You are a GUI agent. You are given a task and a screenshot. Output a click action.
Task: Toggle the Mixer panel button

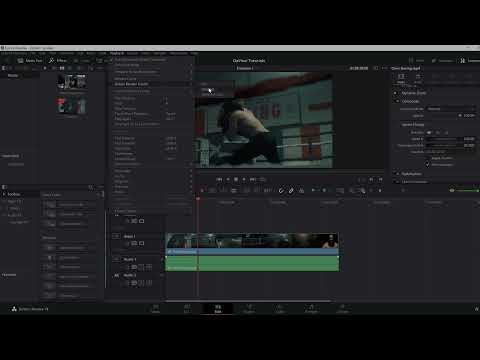[x=417, y=60]
